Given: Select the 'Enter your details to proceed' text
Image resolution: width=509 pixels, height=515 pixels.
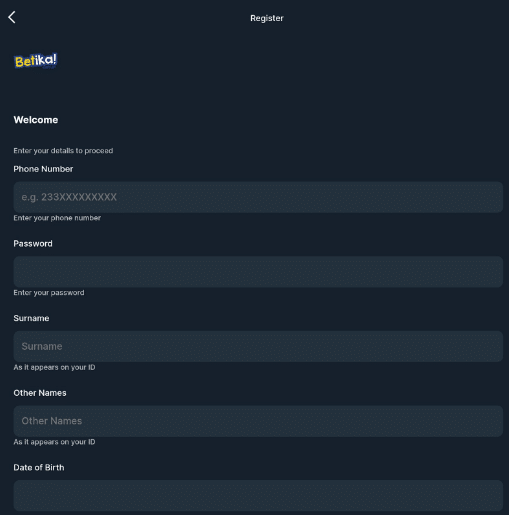Looking at the screenshot, I should click(63, 151).
